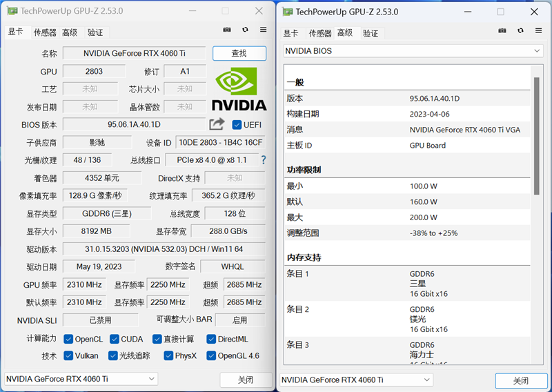552x392 pixels.
Task: Click the 条目 1 memory entry row
Action: tap(407, 284)
